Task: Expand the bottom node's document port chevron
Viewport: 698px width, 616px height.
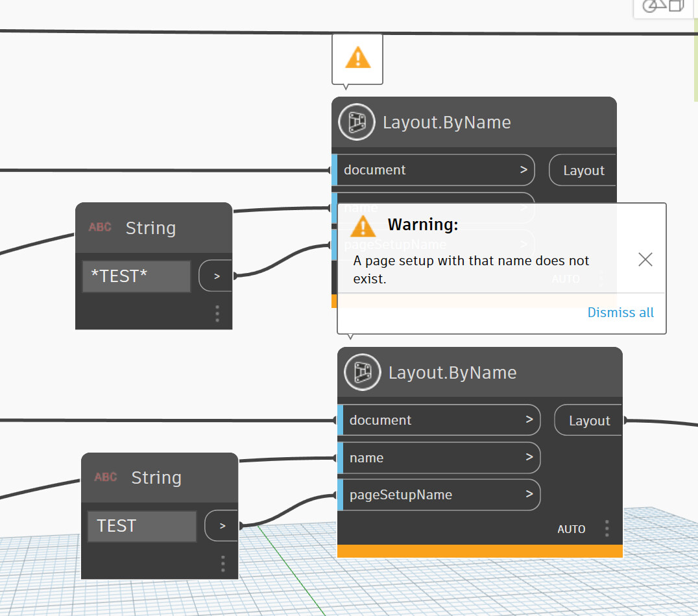Action: pyautogui.click(x=529, y=420)
